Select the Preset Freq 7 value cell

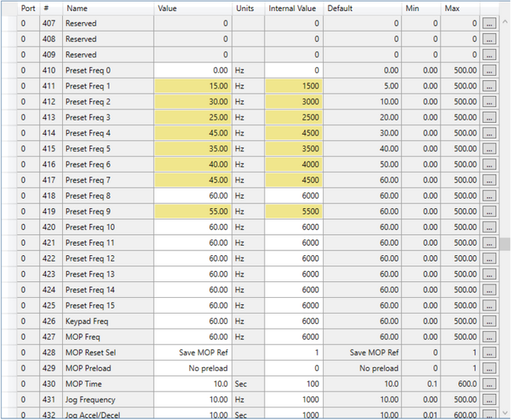click(192, 180)
